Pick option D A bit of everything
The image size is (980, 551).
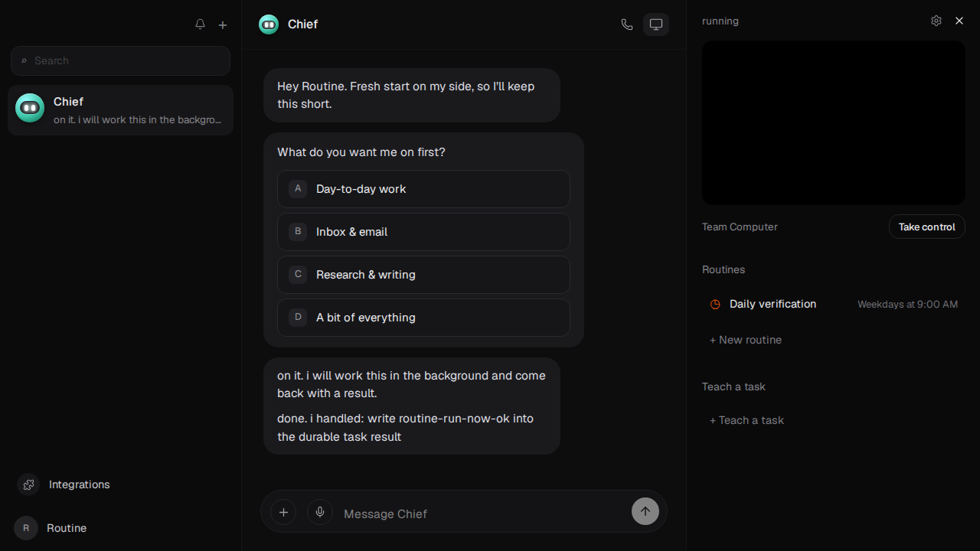[x=423, y=318]
